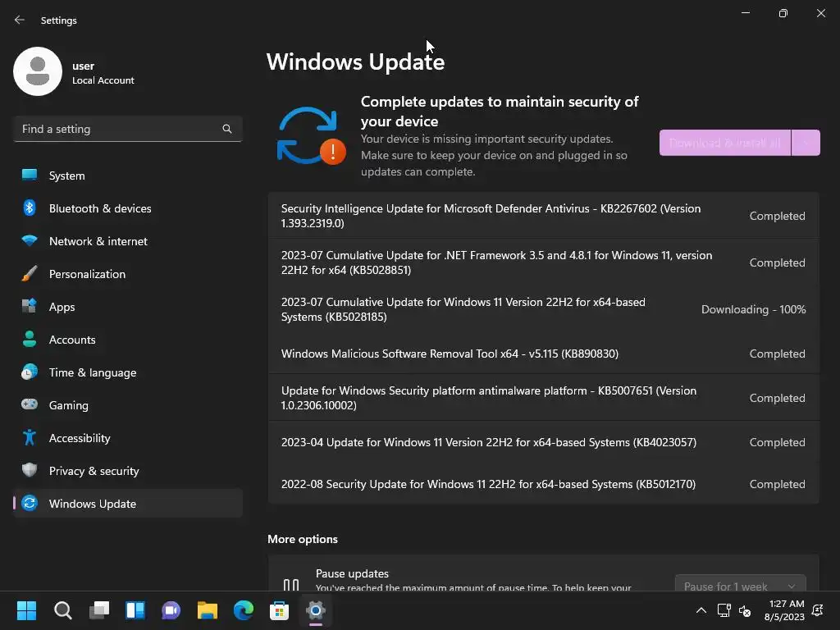Open the Pause for 1 week dropdown
The height and width of the screenshot is (630, 840).
coord(741,583)
